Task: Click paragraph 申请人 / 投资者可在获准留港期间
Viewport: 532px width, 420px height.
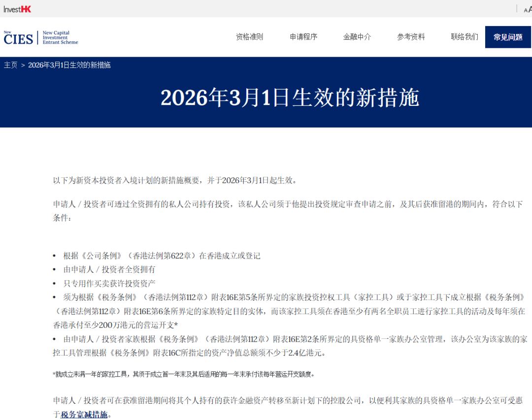Action: pos(288,408)
